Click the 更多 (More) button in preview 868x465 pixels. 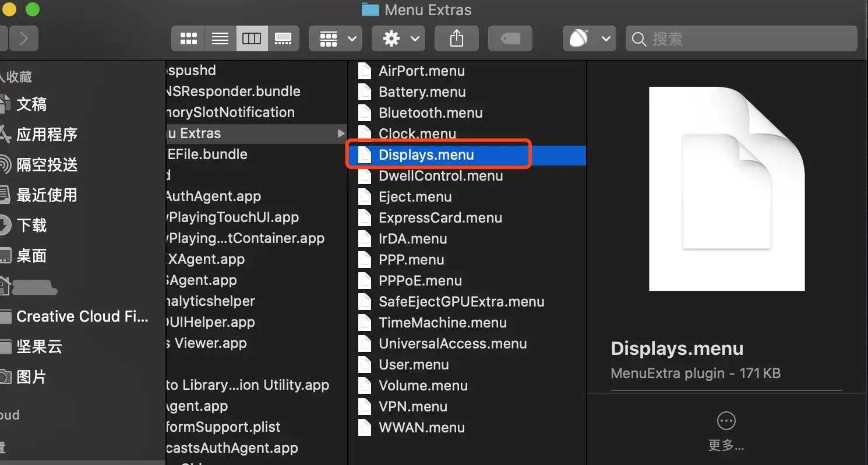[x=726, y=432]
